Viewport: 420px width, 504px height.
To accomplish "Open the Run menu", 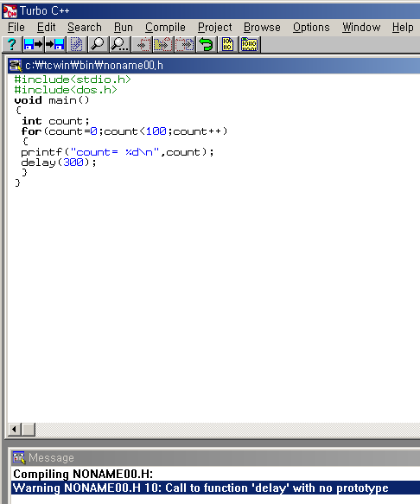I will [x=124, y=28].
